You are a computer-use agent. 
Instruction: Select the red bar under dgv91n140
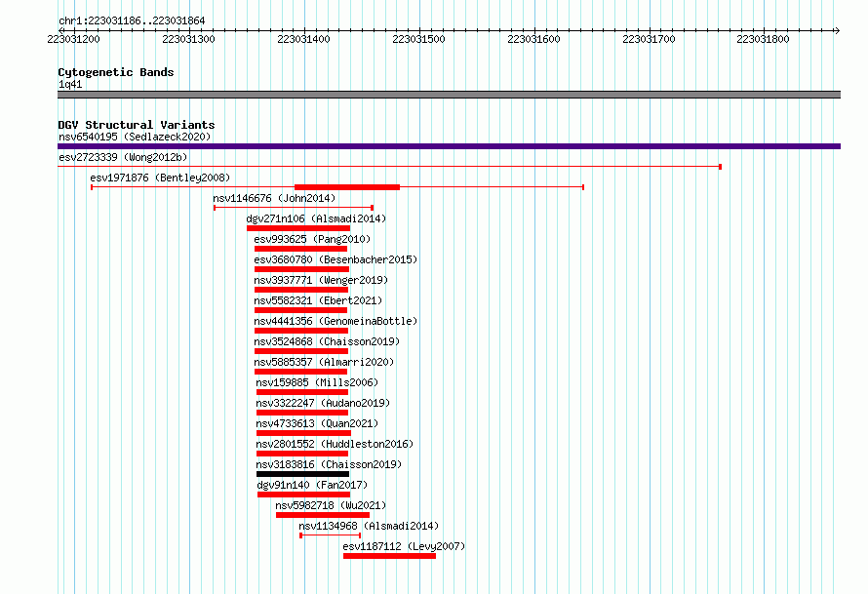click(x=304, y=495)
